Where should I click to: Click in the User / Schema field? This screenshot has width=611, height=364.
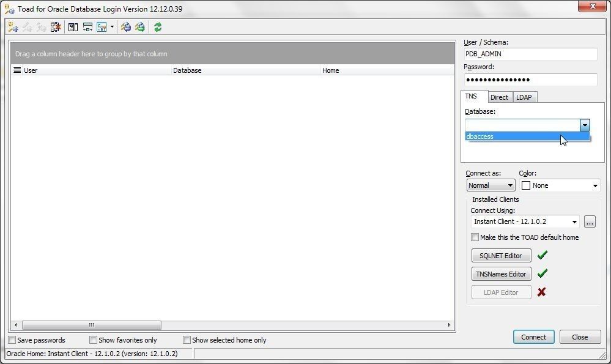[x=530, y=54]
